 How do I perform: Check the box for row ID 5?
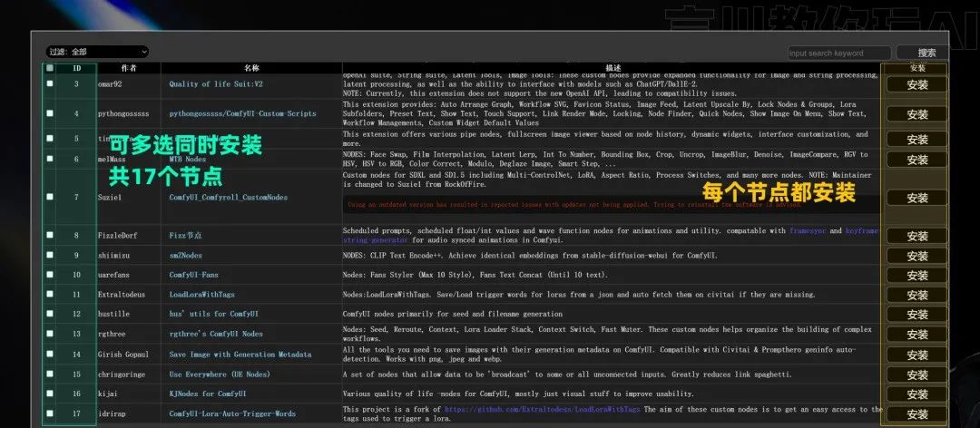pyautogui.click(x=50, y=139)
